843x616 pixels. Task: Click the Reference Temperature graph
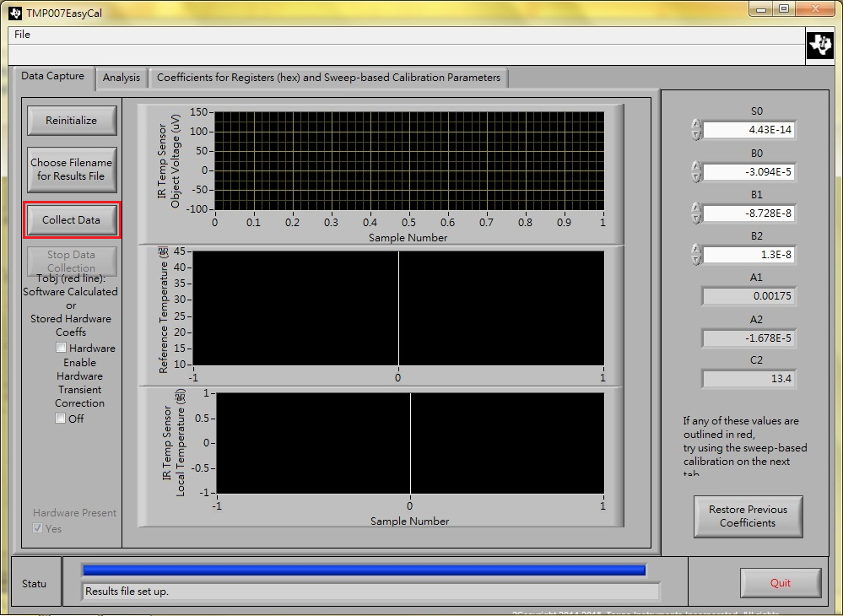(x=398, y=309)
